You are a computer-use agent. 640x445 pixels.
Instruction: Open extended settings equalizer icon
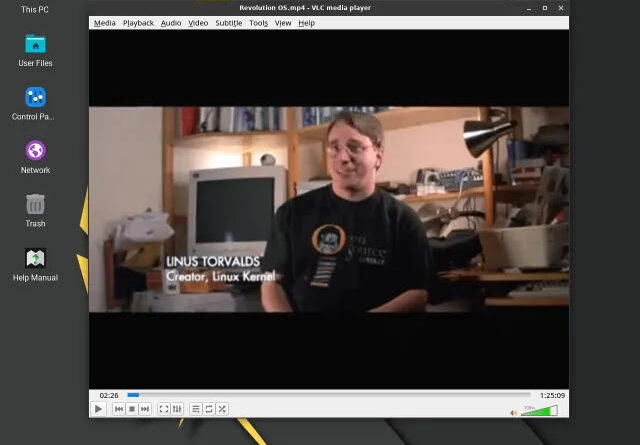177,409
